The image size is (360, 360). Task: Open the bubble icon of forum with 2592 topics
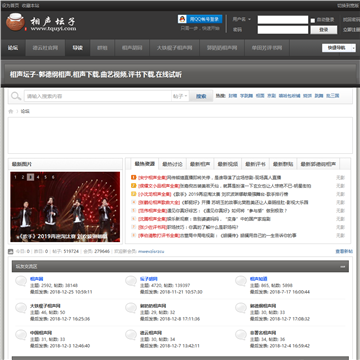point(21,281)
